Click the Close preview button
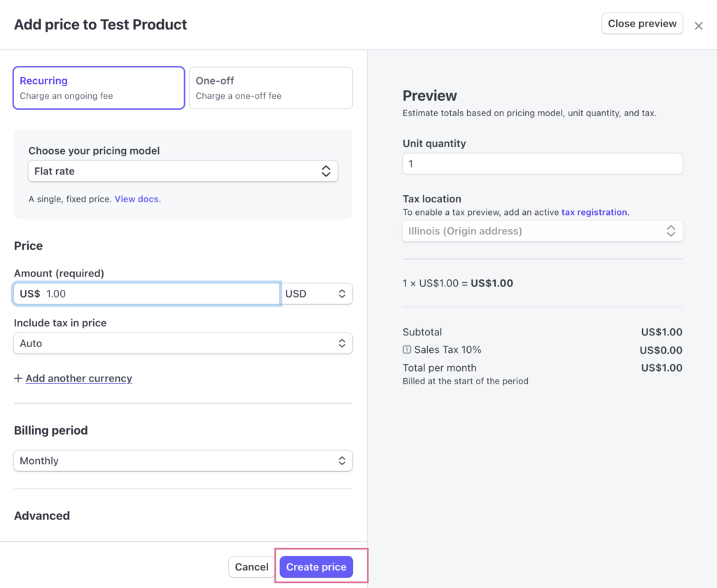Image resolution: width=717 pixels, height=588 pixels. click(x=642, y=23)
